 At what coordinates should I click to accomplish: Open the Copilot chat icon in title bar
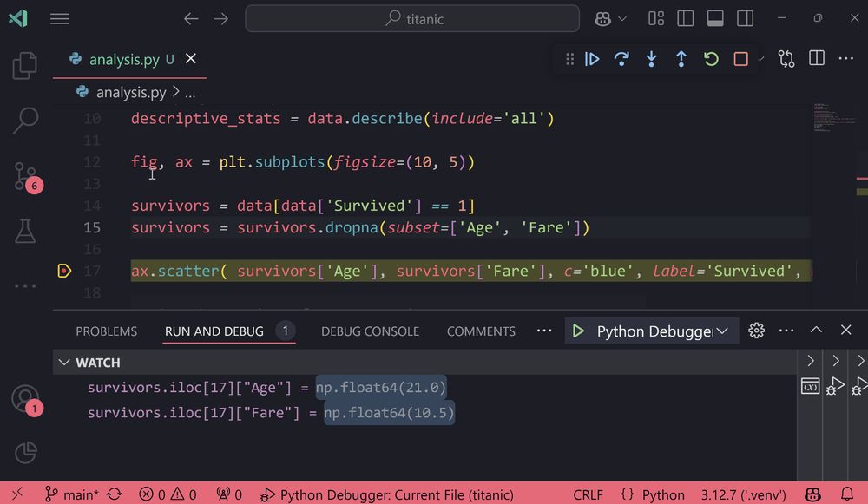tap(602, 19)
